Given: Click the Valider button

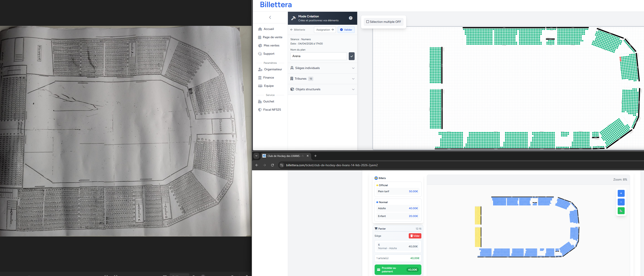Looking at the screenshot, I should [346, 30].
